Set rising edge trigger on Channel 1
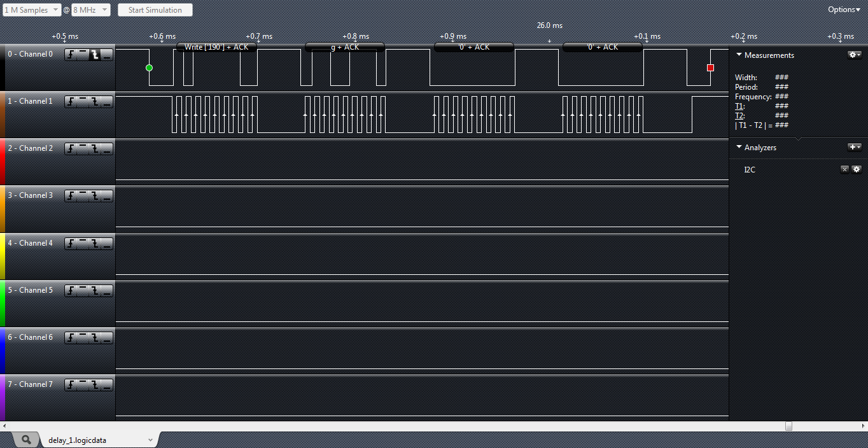This screenshot has height=448, width=868. 71,102
